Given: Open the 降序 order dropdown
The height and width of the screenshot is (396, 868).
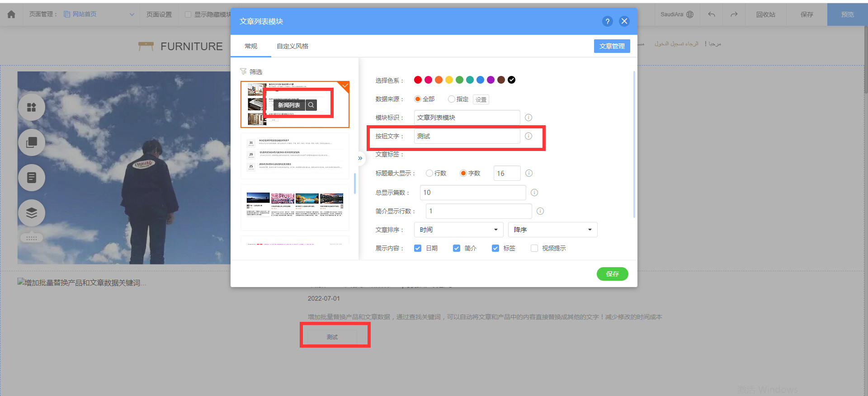Looking at the screenshot, I should pyautogui.click(x=552, y=230).
